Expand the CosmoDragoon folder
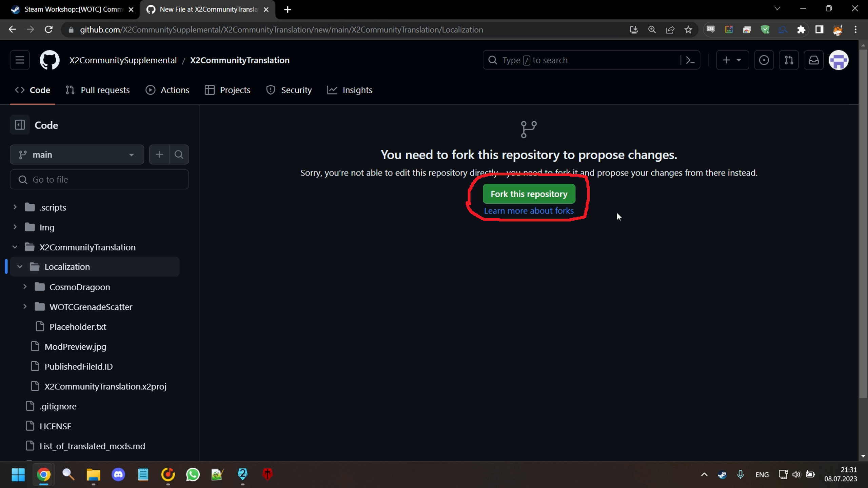Image resolution: width=868 pixels, height=488 pixels. (x=24, y=287)
